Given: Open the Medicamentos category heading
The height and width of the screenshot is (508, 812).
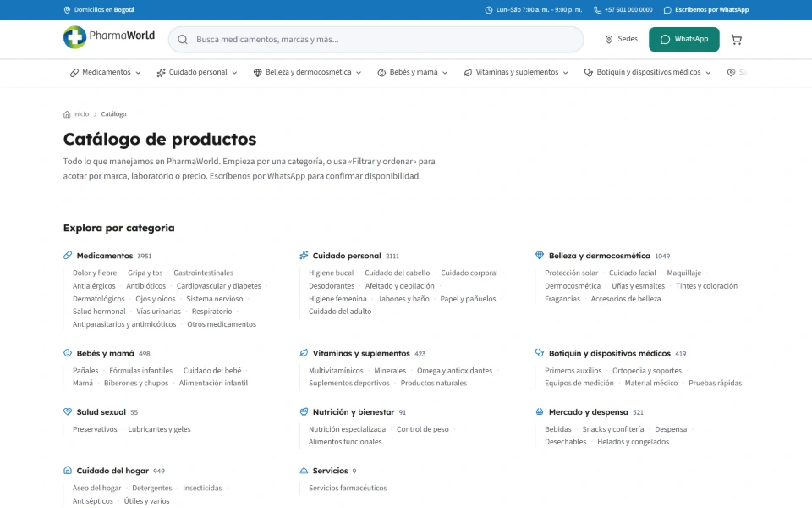Looking at the screenshot, I should coord(105,256).
